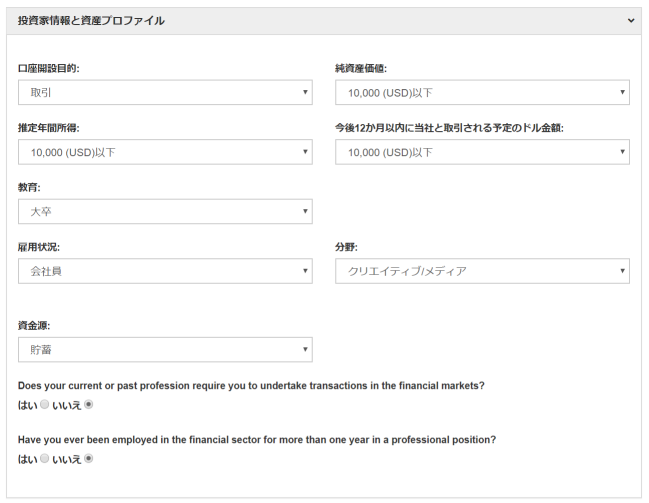
Task: Open the 資金源 dropdown showing 貯蓄
Action: [165, 350]
